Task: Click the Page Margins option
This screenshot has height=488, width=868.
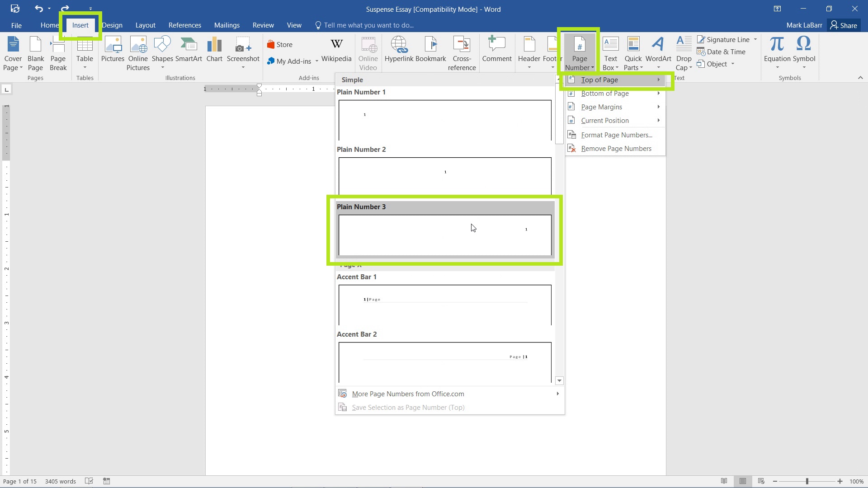Action: (x=602, y=107)
